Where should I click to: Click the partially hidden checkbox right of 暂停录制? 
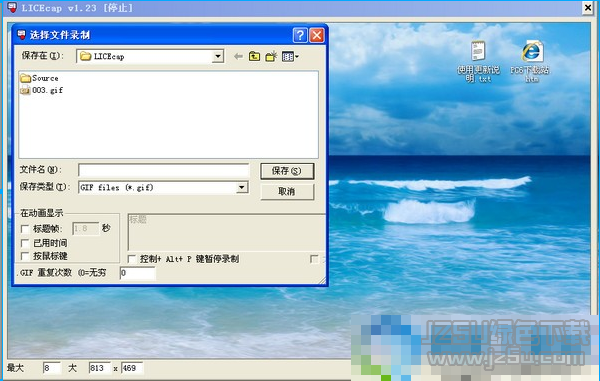click(x=314, y=259)
